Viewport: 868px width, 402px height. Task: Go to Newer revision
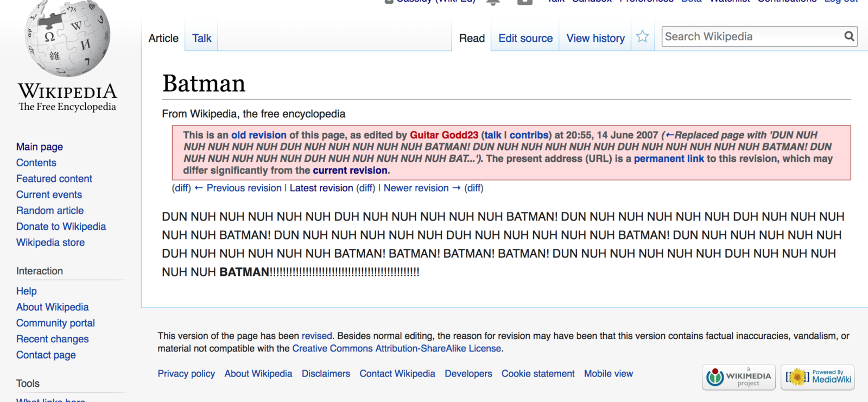tap(422, 188)
